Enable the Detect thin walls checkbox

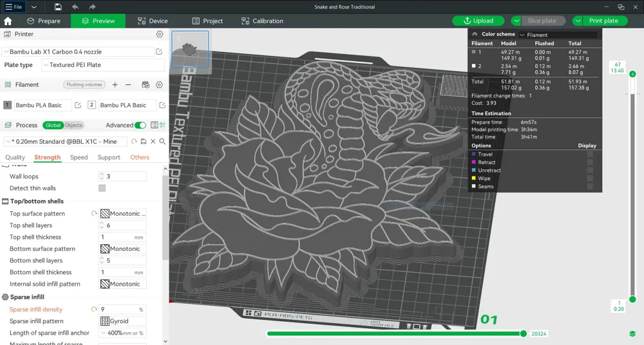coord(102,188)
